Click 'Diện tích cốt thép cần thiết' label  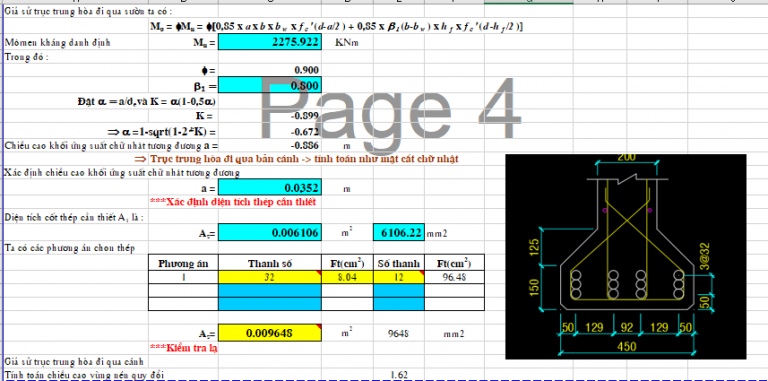click(74, 218)
